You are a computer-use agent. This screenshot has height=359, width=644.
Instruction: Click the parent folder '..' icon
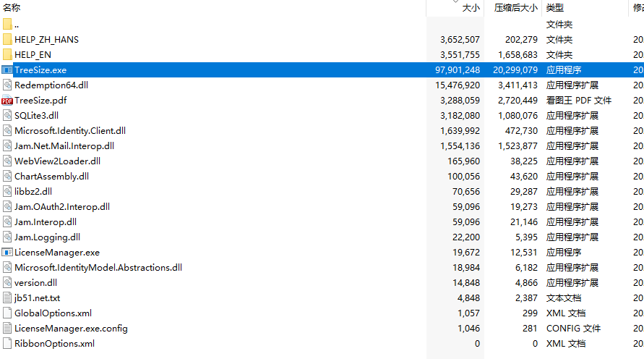[7, 25]
